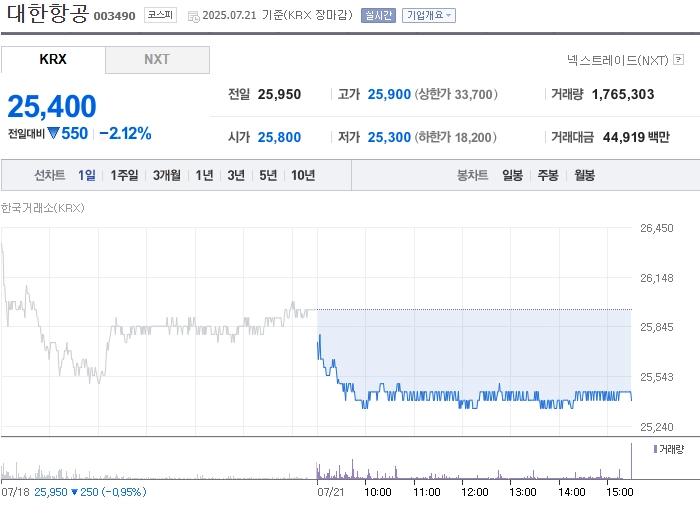The width and height of the screenshot is (700, 505).
Task: Select the 1일 line chart period
Action: click(87, 175)
